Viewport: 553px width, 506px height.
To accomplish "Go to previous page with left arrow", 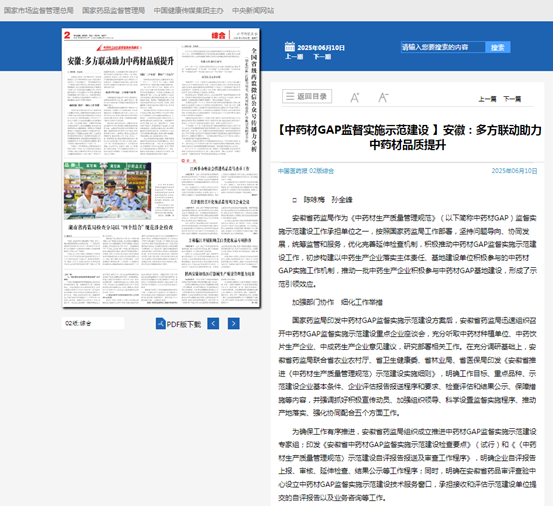I will click(213, 323).
